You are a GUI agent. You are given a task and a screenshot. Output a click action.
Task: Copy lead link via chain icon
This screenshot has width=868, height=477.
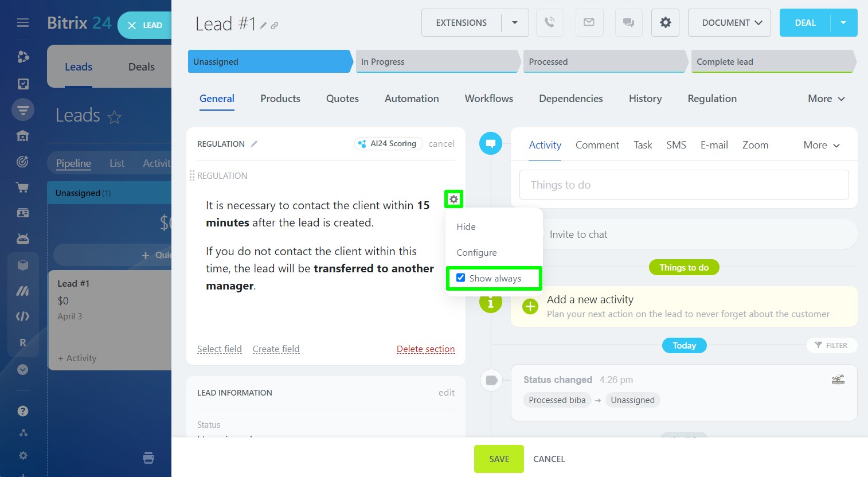[275, 26]
